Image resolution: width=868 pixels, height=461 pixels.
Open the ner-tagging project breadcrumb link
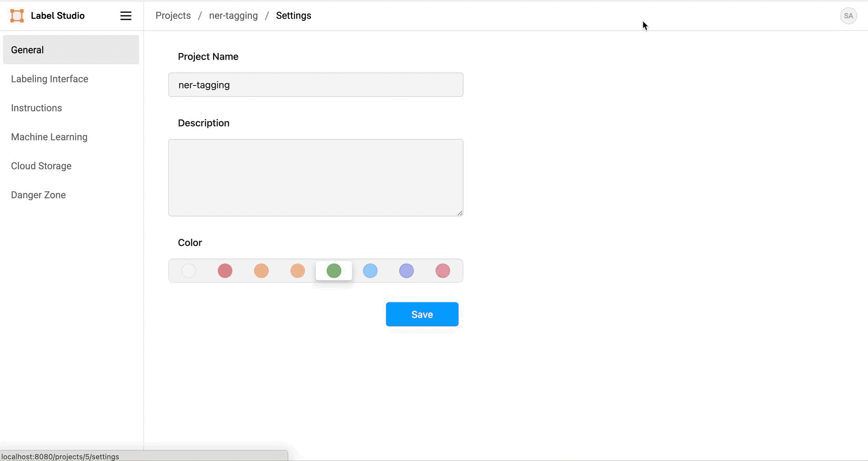pyautogui.click(x=233, y=15)
